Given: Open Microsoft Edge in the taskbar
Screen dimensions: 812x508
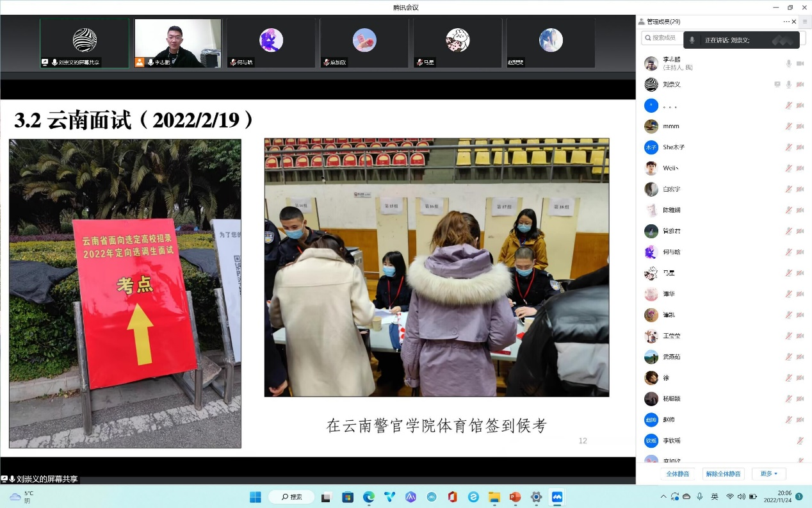Looking at the screenshot, I should 369,497.
